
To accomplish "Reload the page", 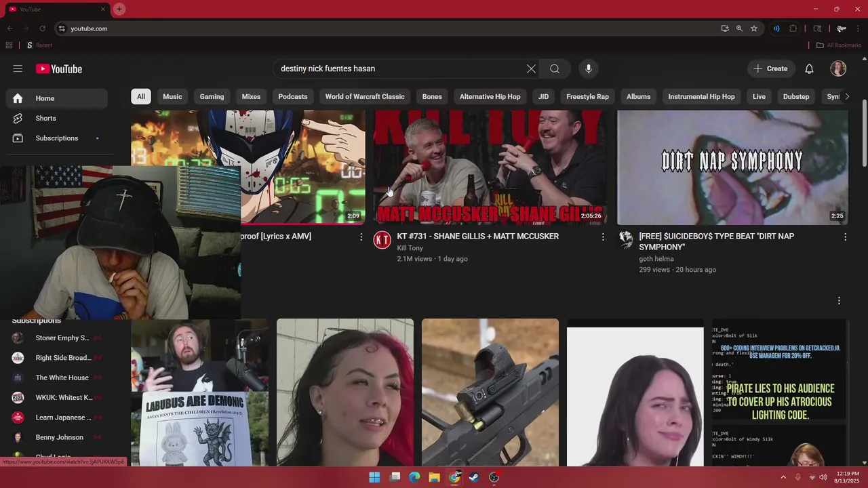I will point(42,28).
